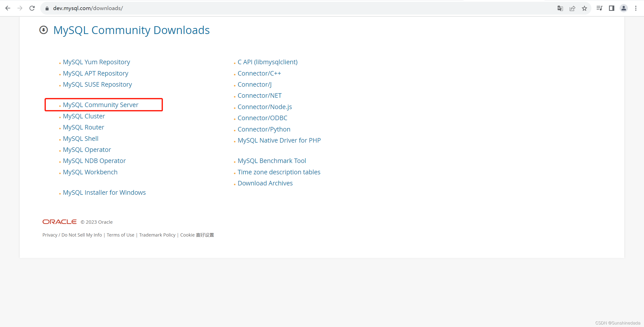
Task: Open Privacy / Do Not Sell My Info
Action: tap(72, 235)
